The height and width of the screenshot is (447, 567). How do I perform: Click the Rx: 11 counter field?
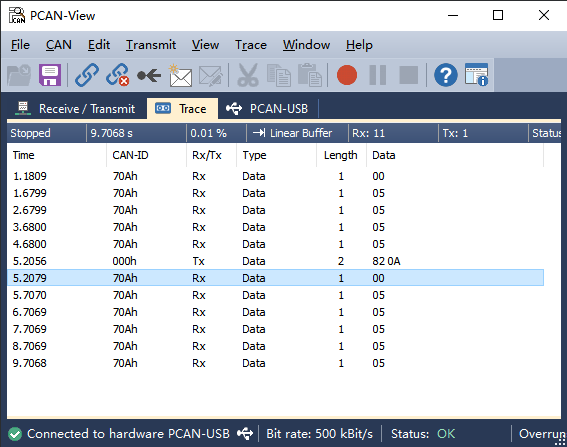pyautogui.click(x=393, y=133)
